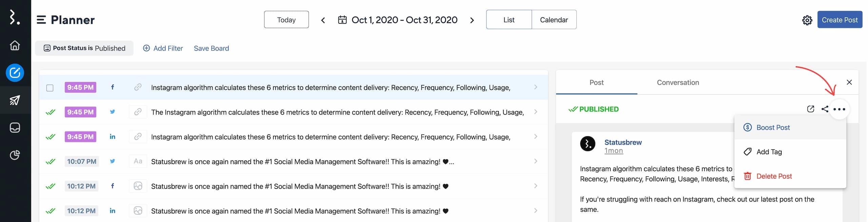Go to the previous month with the left chevron
Viewport: 868px width, 222px height.
click(323, 20)
